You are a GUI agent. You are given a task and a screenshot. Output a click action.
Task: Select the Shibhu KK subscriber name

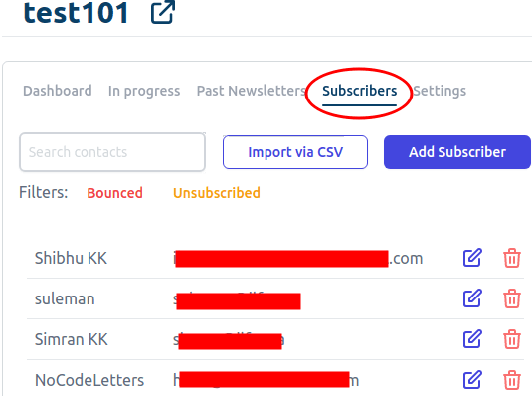[x=71, y=258]
